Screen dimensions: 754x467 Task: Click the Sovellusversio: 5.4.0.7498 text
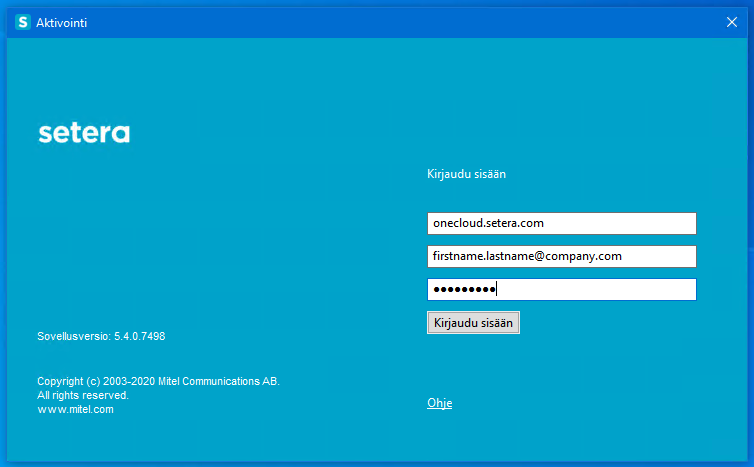tap(101, 336)
